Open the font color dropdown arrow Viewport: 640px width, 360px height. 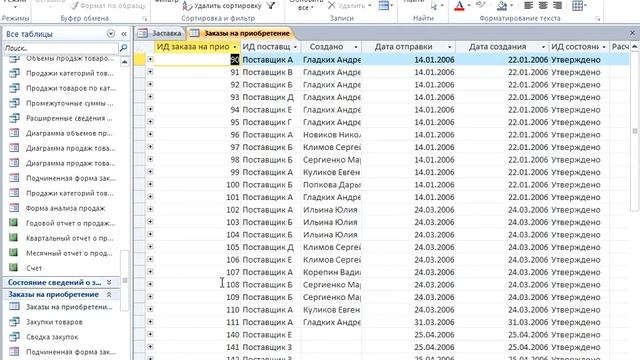coord(469,6)
